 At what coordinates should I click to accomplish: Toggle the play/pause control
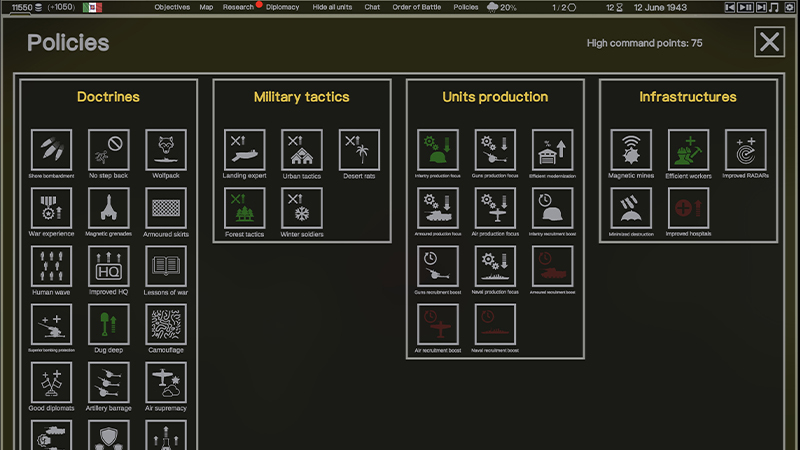pyautogui.click(x=745, y=7)
